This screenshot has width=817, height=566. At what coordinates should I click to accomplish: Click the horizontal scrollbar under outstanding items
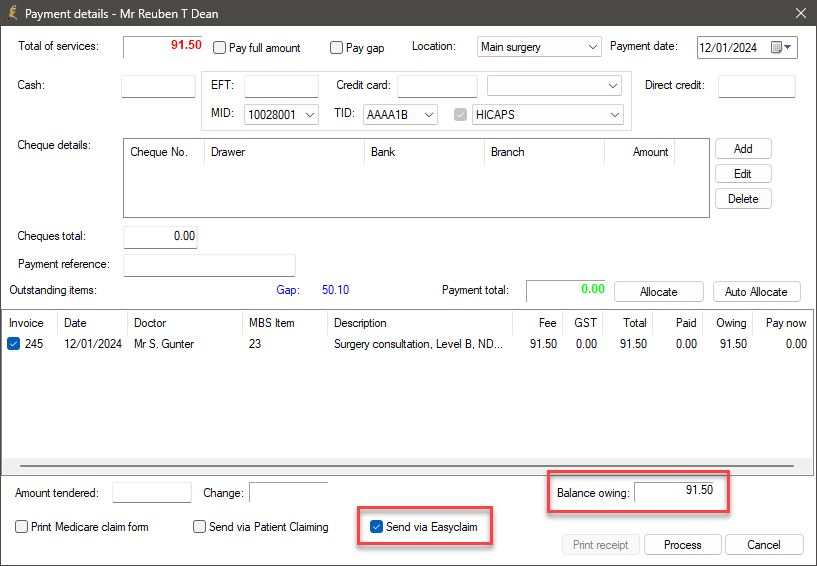tap(407, 466)
